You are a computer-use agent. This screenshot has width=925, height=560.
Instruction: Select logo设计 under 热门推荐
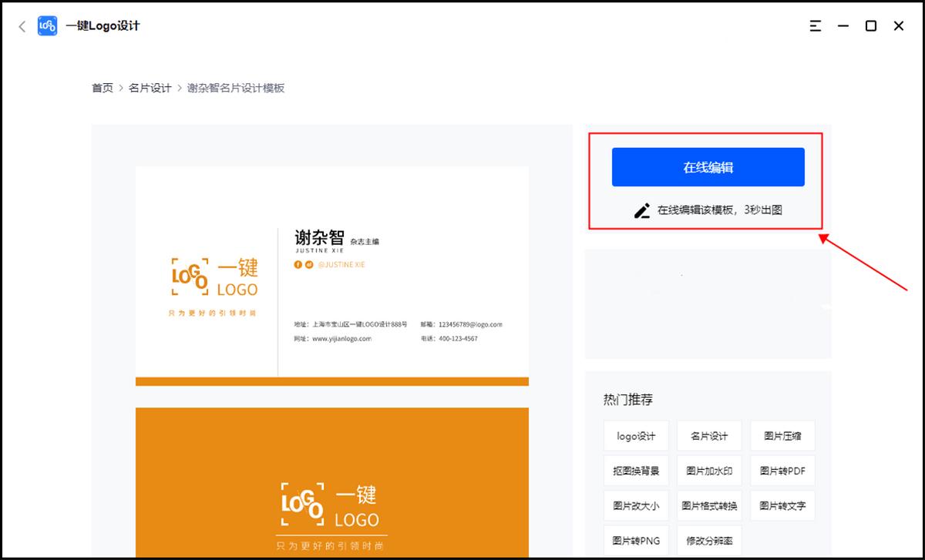637,435
